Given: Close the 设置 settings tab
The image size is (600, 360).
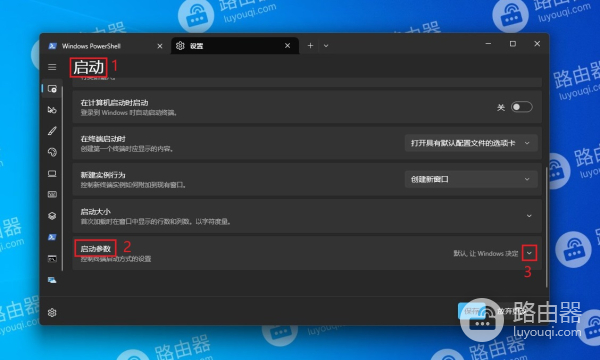Looking at the screenshot, I should pyautogui.click(x=287, y=46).
